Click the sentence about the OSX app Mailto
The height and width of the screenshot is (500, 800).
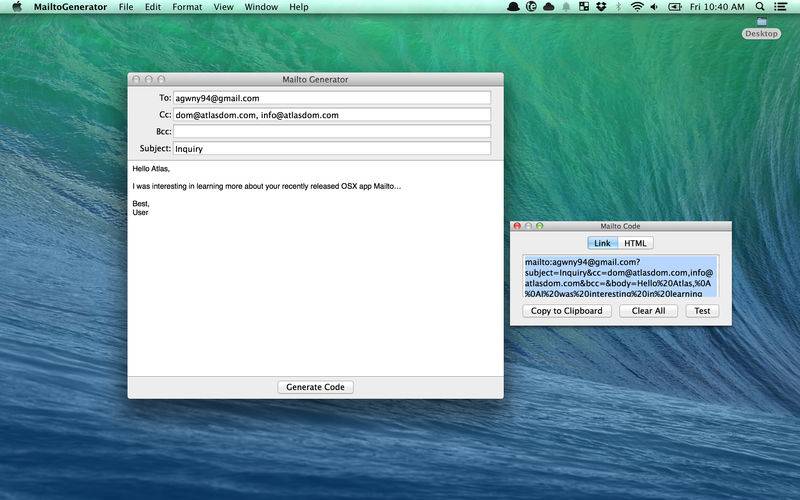(x=266, y=186)
